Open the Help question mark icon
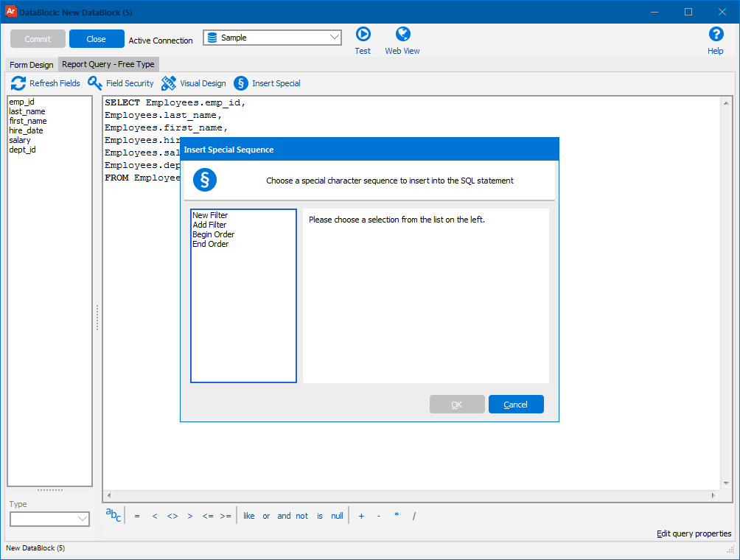Image resolution: width=740 pixels, height=560 pixels. coord(716,35)
